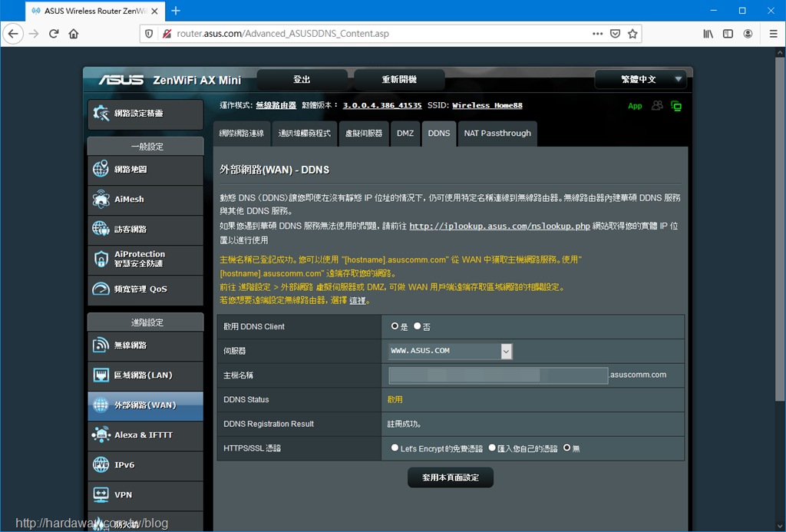Toggle the browser sidebar view

pyautogui.click(x=728, y=34)
